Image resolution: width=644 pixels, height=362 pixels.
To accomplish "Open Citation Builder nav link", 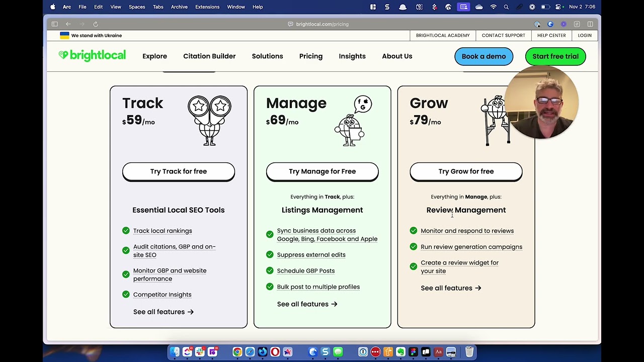I will click(x=209, y=56).
